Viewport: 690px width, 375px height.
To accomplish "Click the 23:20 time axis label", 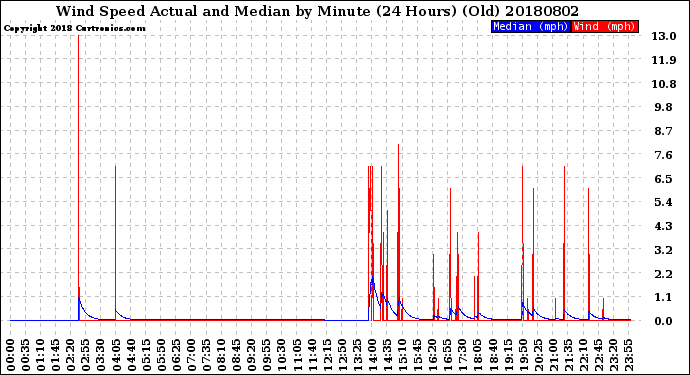I will [x=615, y=355].
